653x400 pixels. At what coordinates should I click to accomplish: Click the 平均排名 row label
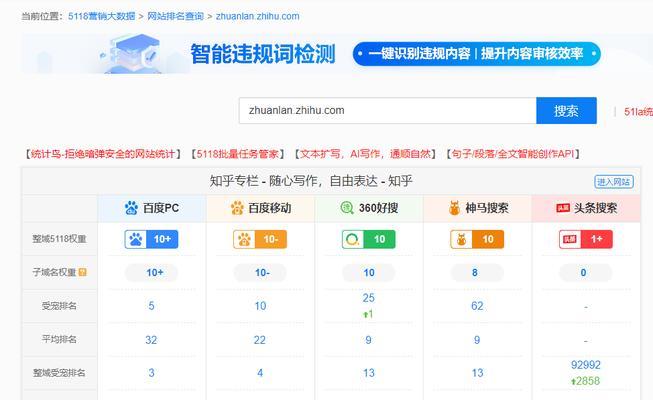pyautogui.click(x=59, y=339)
